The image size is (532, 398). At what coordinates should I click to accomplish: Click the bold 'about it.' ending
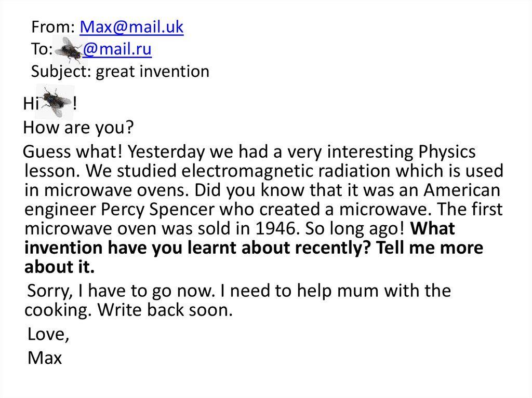[60, 267]
